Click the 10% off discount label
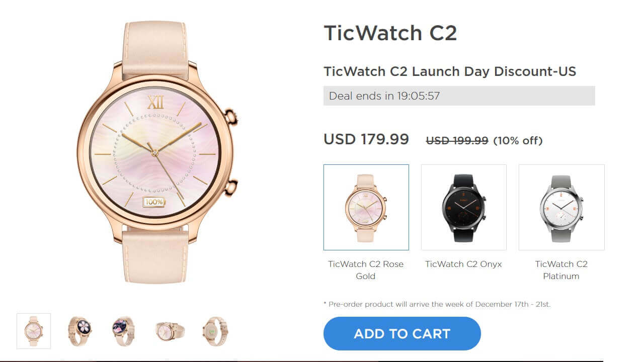 tap(518, 141)
